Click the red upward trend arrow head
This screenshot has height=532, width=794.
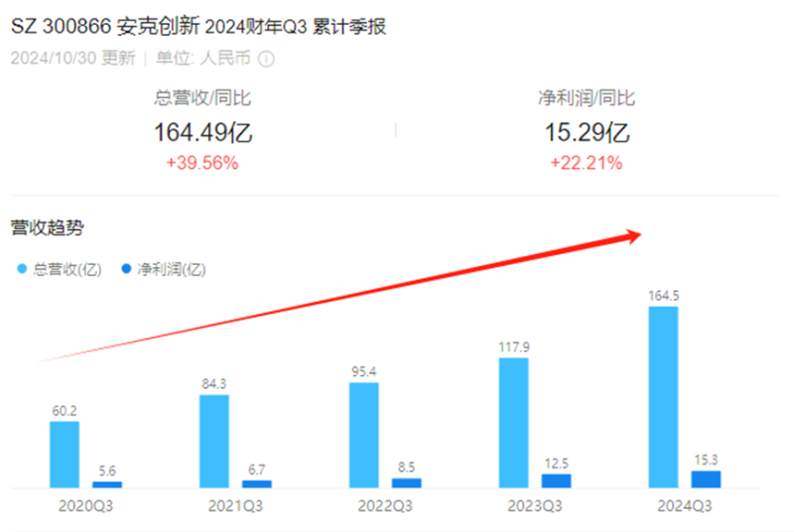tap(635, 235)
